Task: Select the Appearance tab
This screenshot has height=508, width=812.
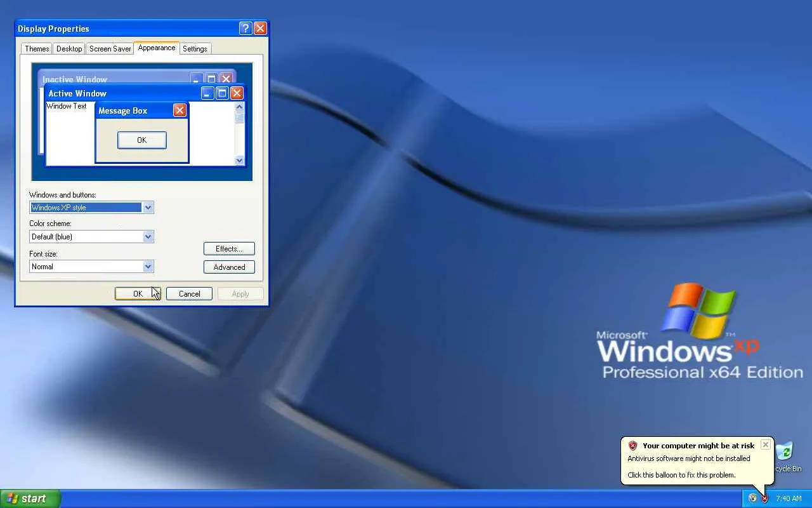Action: (157, 48)
